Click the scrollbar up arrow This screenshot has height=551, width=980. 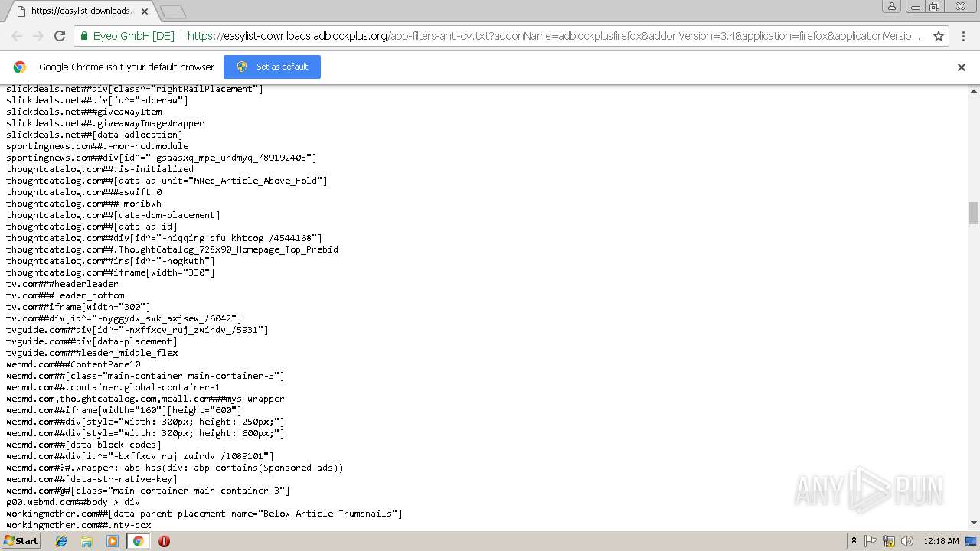(x=974, y=90)
